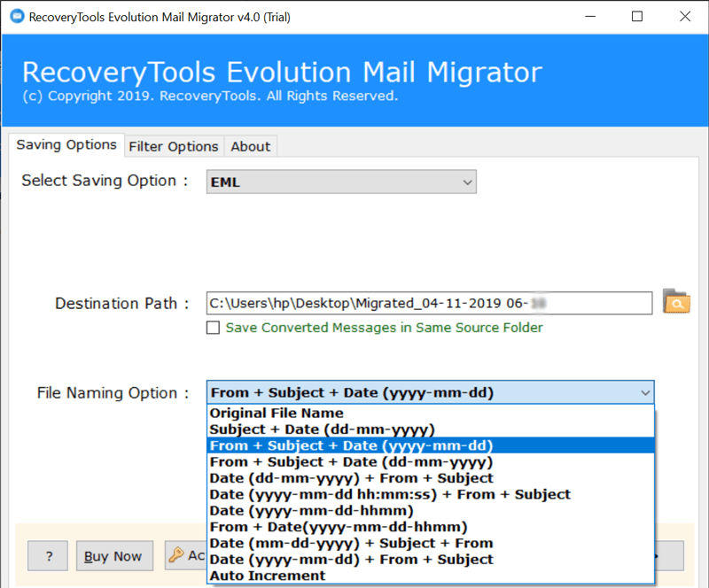Switch to Filter Options tab
Viewport: 709px width, 588px height.
174,146
